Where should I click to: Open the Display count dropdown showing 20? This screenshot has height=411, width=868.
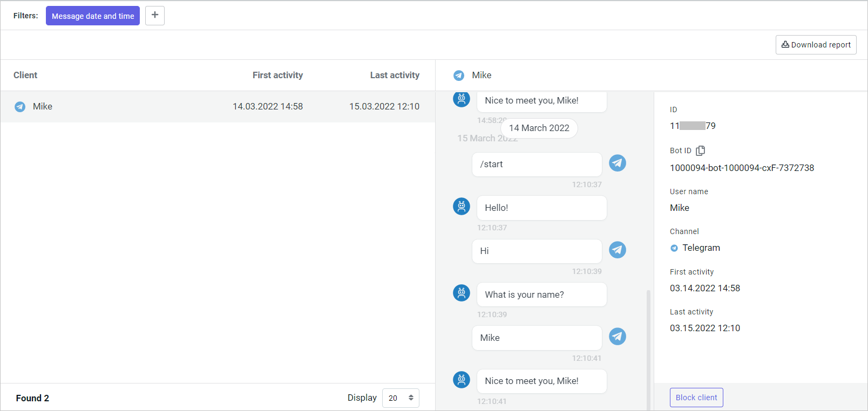[401, 398]
